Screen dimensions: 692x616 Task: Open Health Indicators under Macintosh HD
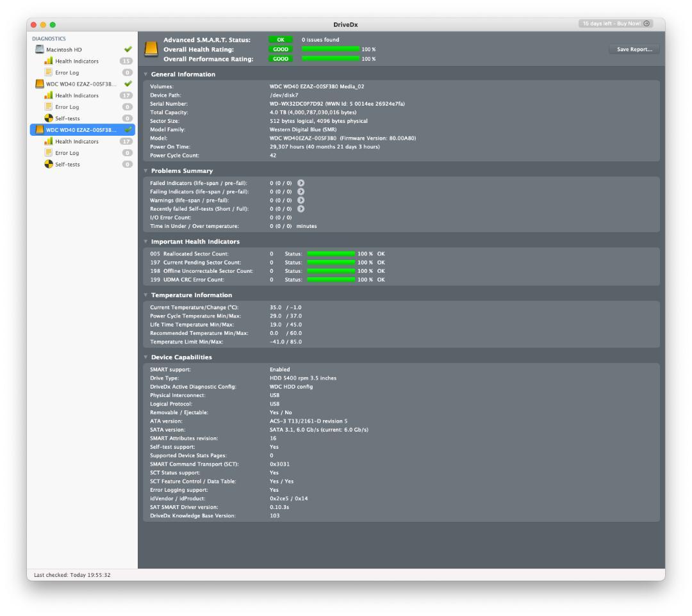(76, 61)
